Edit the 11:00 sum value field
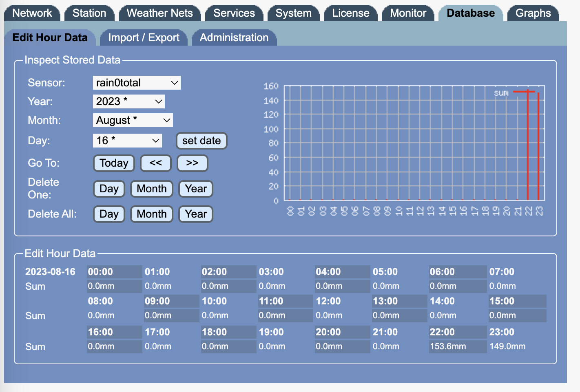Image resolution: width=580 pixels, height=392 pixels. click(x=286, y=315)
